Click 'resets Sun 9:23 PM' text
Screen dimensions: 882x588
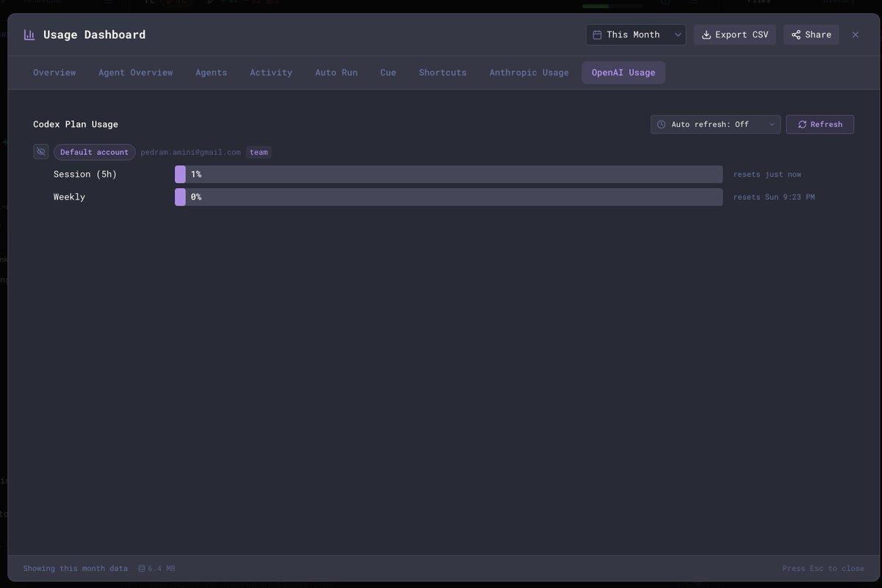[x=774, y=197]
